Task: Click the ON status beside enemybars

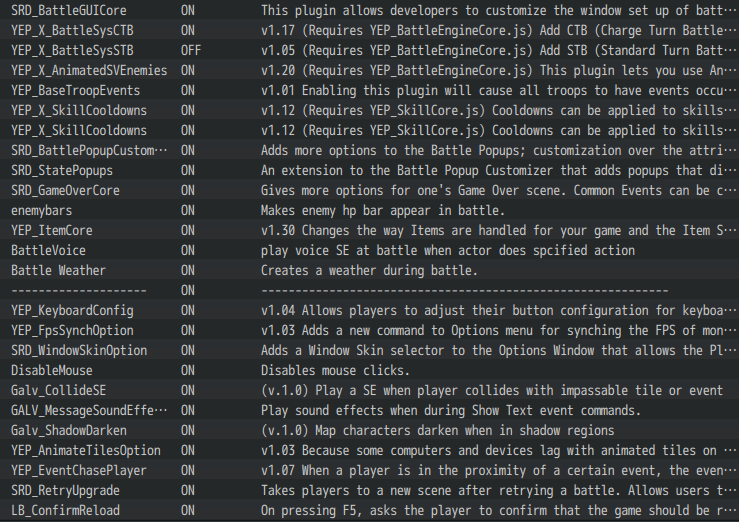Action: pyautogui.click(x=188, y=210)
